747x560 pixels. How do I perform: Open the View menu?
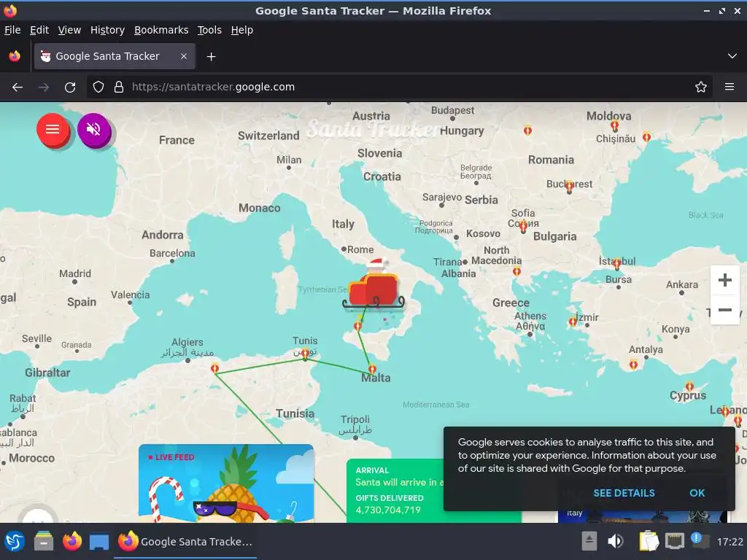click(x=69, y=30)
